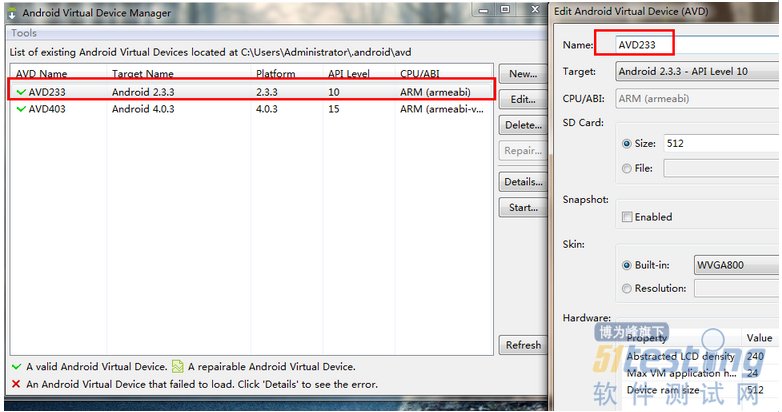782x412 pixels.
Task: Select the Max VM application heap row
Action: [x=700, y=373]
